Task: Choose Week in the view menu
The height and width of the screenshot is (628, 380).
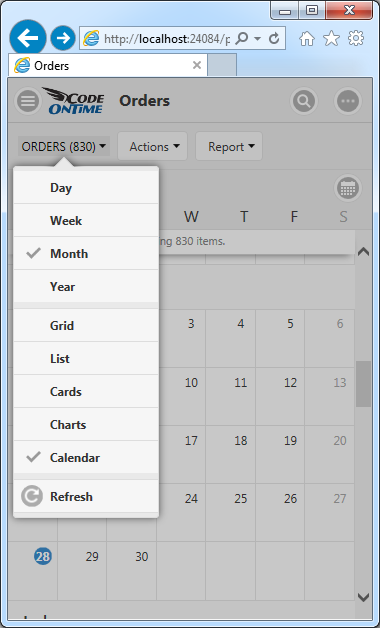Action: pos(86,220)
